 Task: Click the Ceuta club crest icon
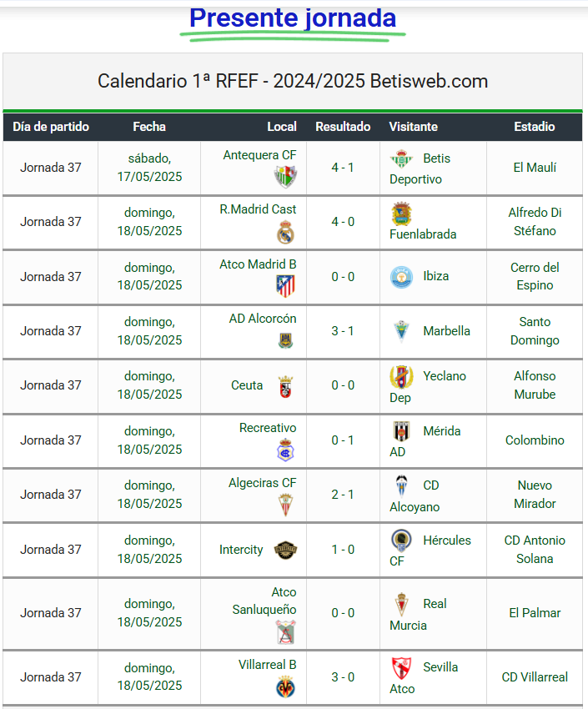[285, 386]
